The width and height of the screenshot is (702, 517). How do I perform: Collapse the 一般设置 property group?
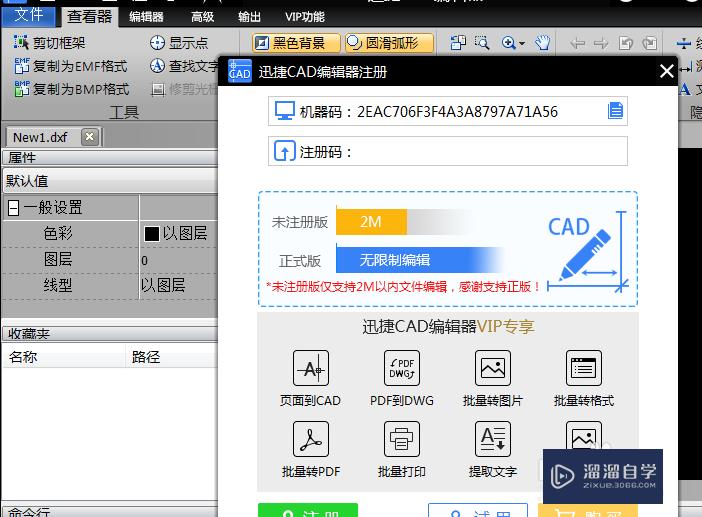(13, 208)
